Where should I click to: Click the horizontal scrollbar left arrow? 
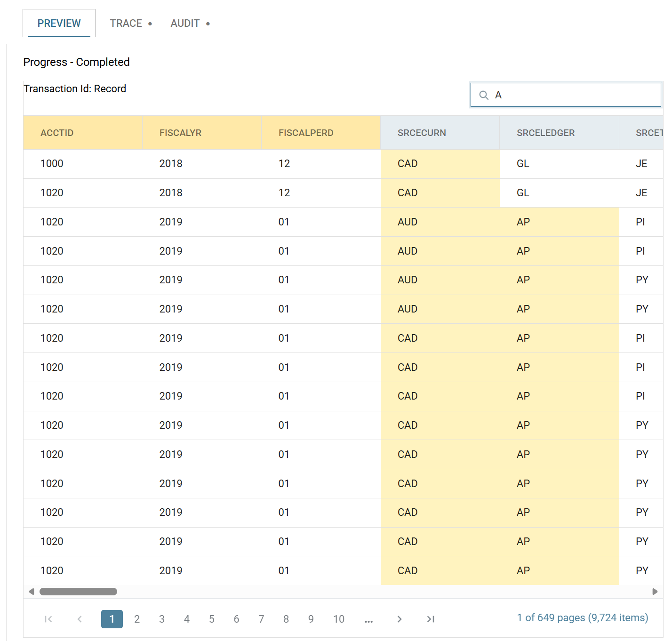tap(32, 592)
